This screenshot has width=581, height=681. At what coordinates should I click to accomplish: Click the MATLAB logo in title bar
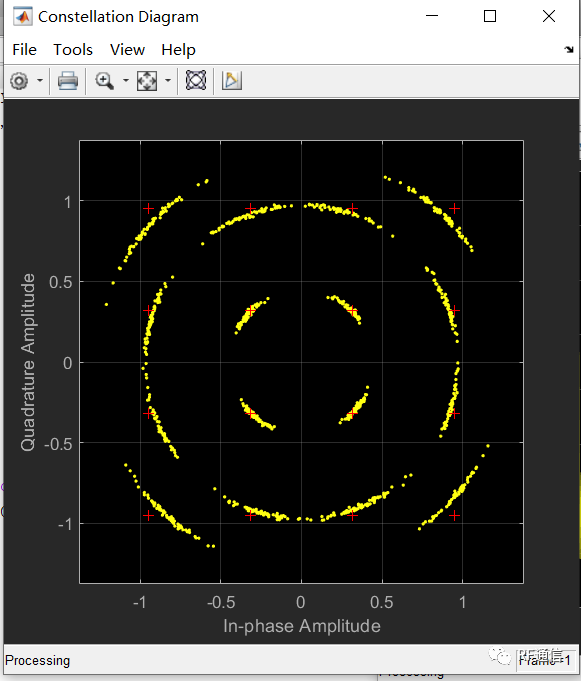coord(23,17)
